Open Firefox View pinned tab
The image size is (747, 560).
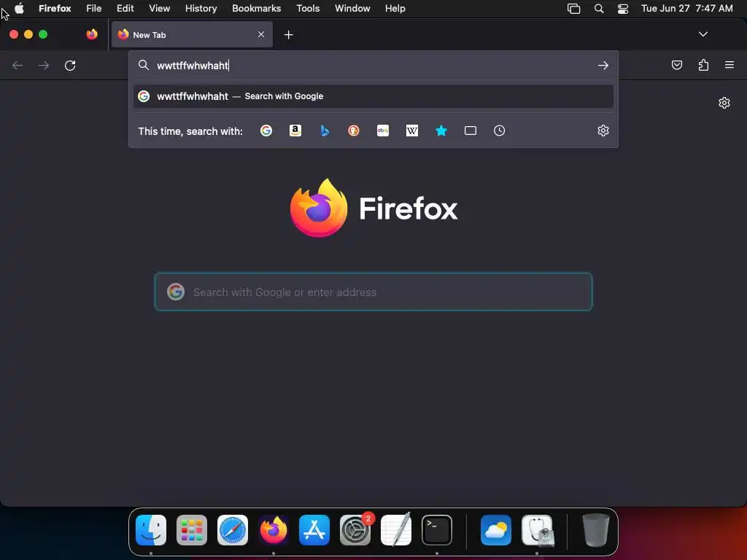tap(92, 34)
